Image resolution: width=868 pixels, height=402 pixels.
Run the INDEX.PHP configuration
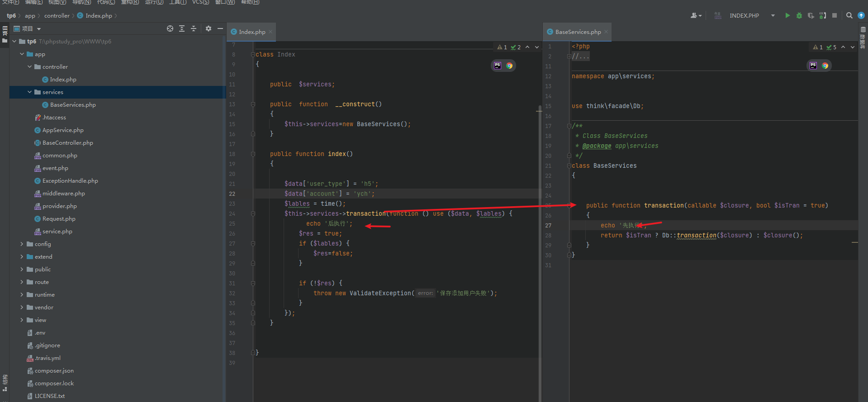(x=787, y=15)
